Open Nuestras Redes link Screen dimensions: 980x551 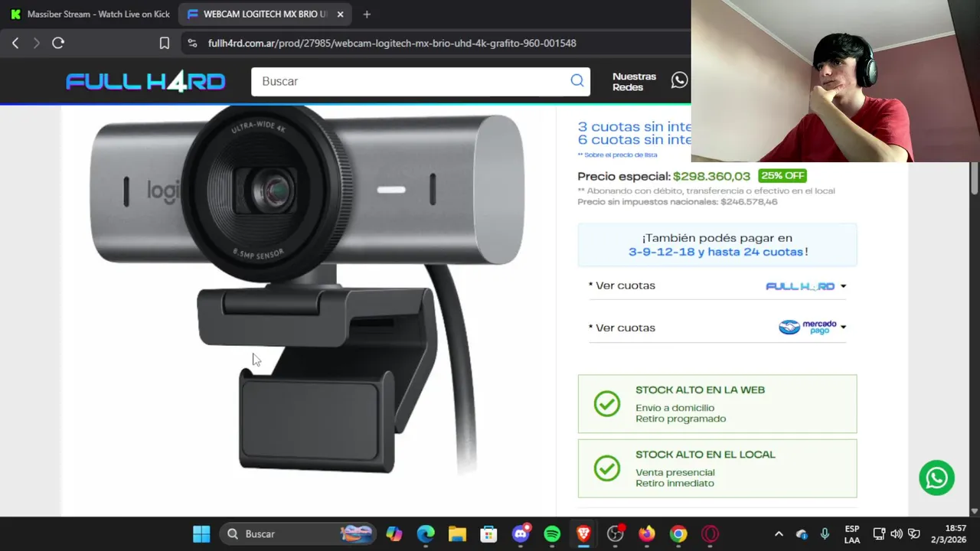pos(634,82)
